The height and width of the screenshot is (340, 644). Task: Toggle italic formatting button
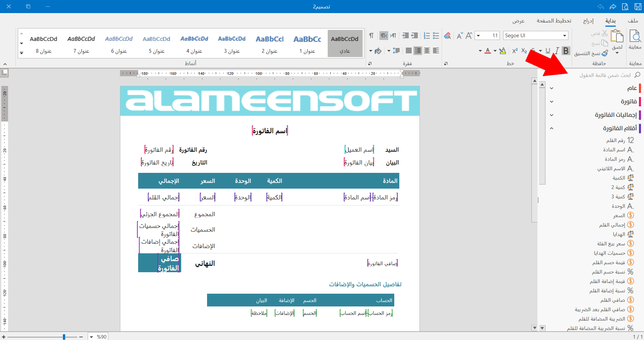(557, 51)
